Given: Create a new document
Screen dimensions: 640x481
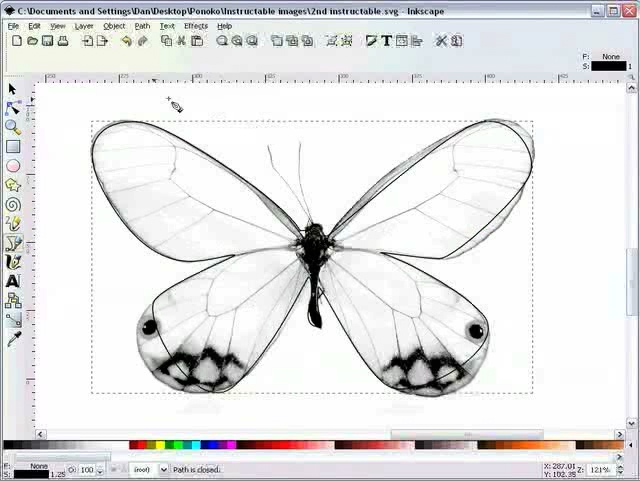Looking at the screenshot, I should click(x=17, y=41).
